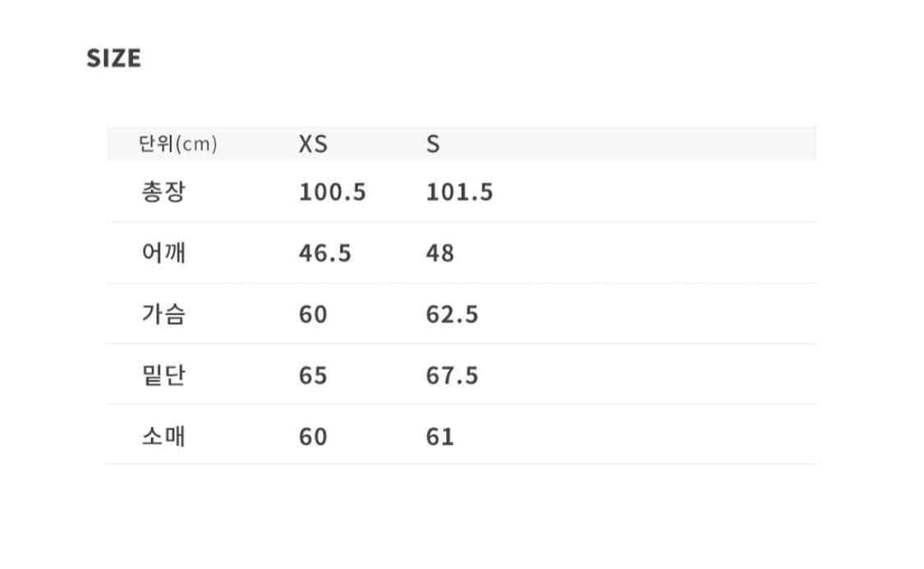Click the 소매 row label
The image size is (924, 569).
[x=163, y=435]
